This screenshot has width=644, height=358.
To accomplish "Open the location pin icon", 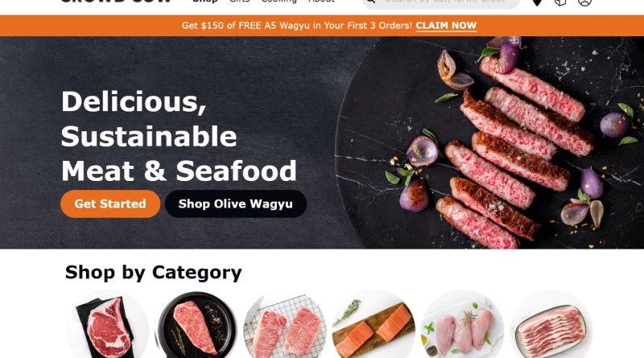I will click(x=537, y=2).
